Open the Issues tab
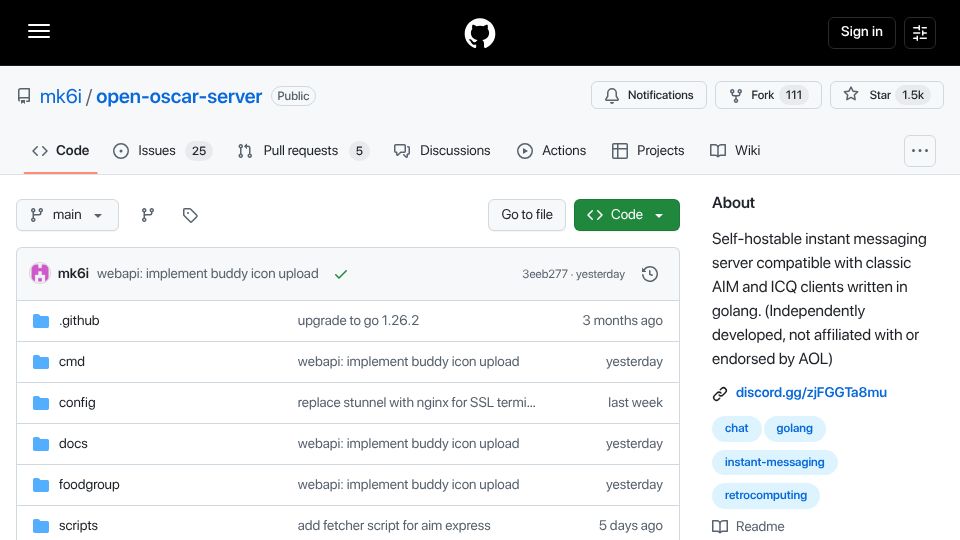 (x=162, y=151)
